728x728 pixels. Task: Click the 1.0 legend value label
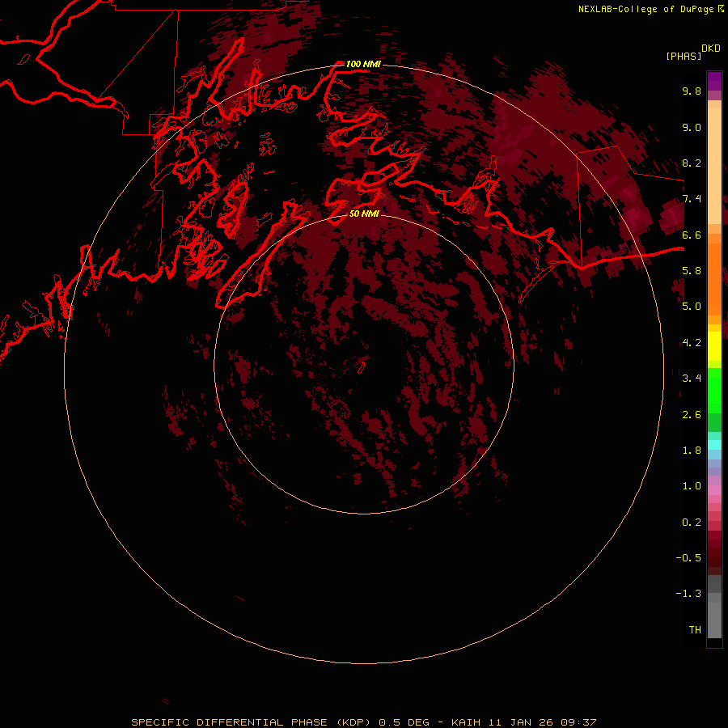(x=692, y=486)
